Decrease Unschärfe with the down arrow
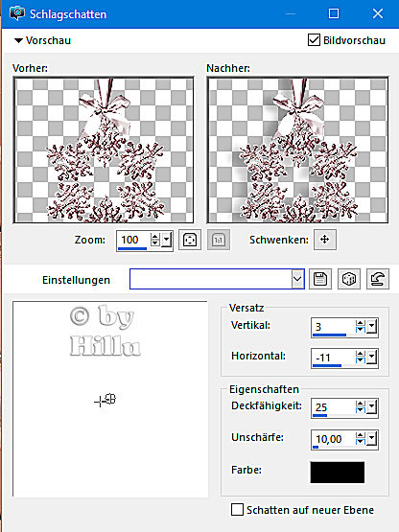The image size is (399, 532). click(361, 442)
